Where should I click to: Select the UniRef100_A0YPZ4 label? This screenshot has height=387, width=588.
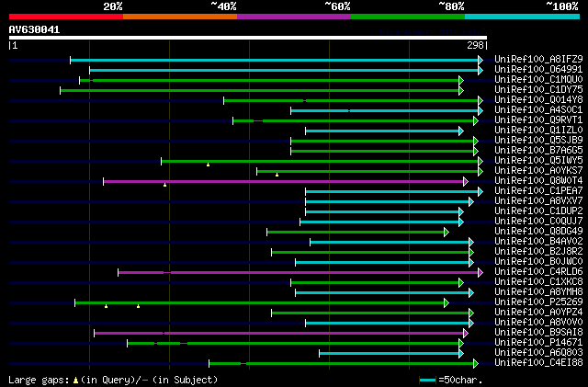(x=538, y=313)
